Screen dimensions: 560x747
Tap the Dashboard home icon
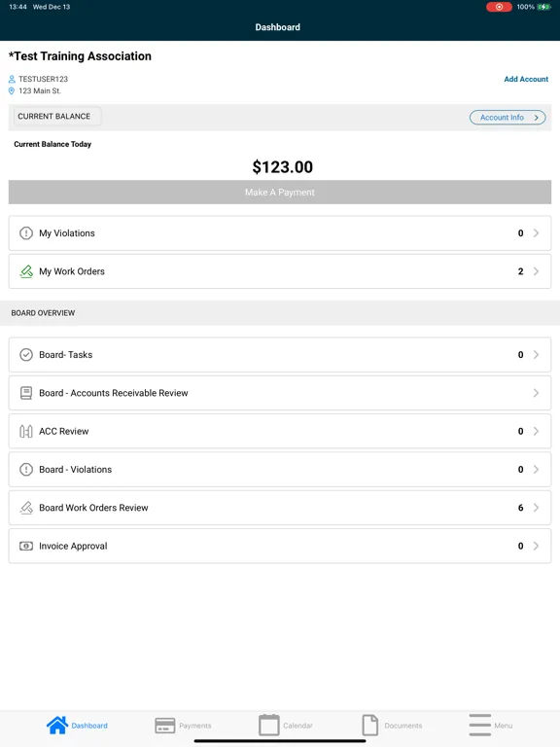click(57, 725)
